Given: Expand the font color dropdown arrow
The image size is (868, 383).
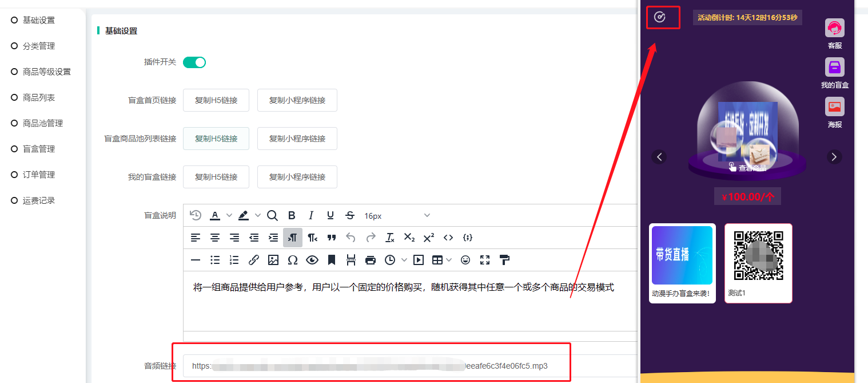Looking at the screenshot, I should [229, 215].
